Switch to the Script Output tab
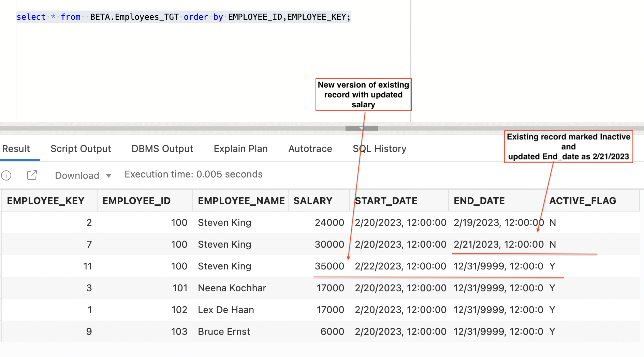644x357 pixels. 80,149
